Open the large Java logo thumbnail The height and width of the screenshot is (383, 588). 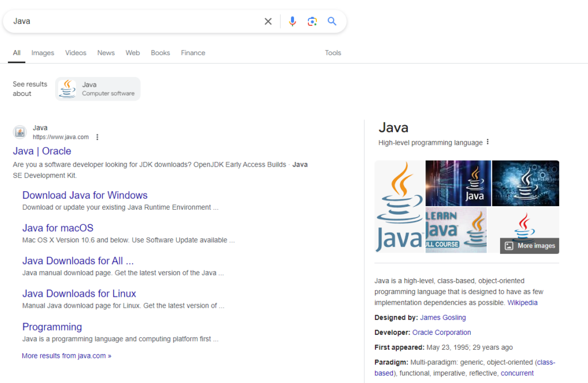[x=400, y=207]
